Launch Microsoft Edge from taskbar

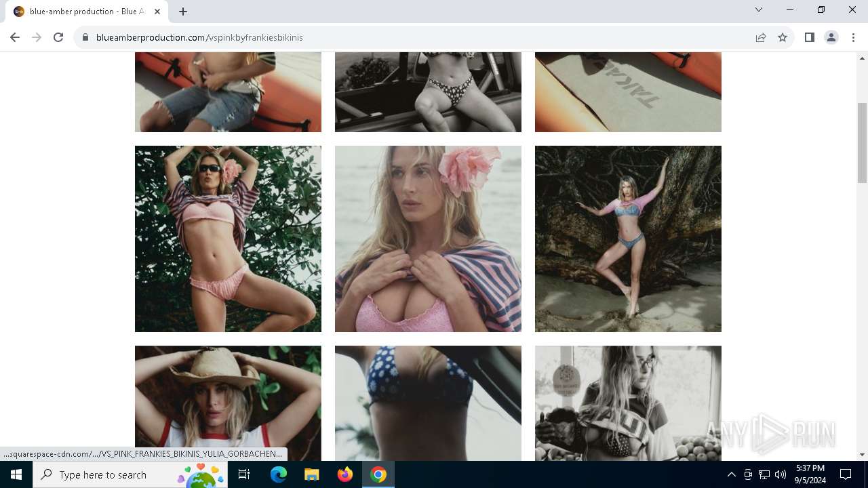[x=279, y=474]
